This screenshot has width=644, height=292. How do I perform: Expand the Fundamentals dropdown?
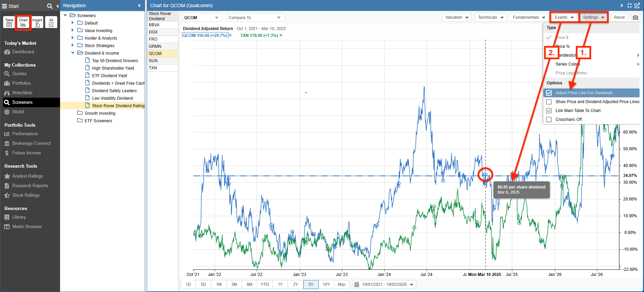[529, 17]
